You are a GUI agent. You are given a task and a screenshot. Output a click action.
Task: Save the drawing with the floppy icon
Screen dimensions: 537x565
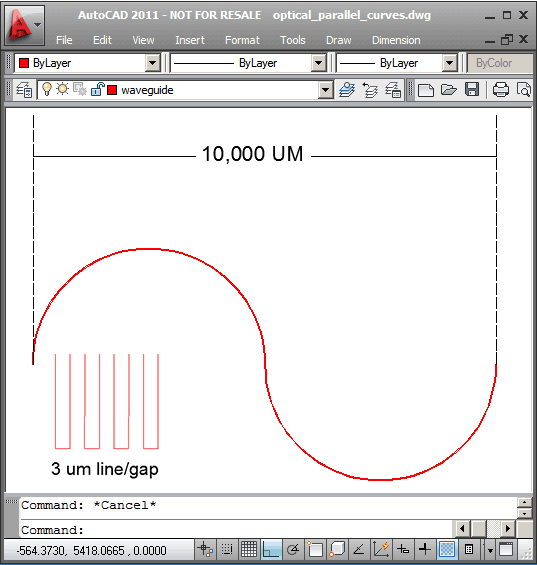point(472,90)
